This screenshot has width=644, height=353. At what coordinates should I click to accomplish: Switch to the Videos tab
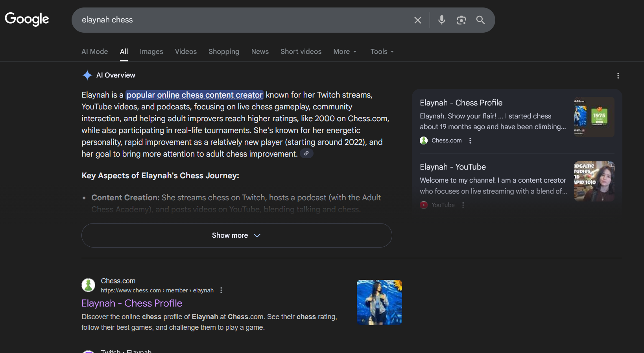click(x=186, y=52)
